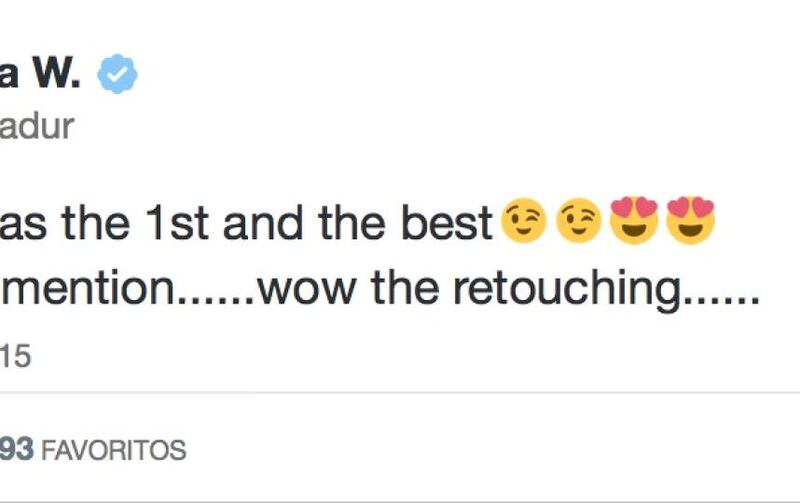Click the word and in the first line

pos(263,223)
